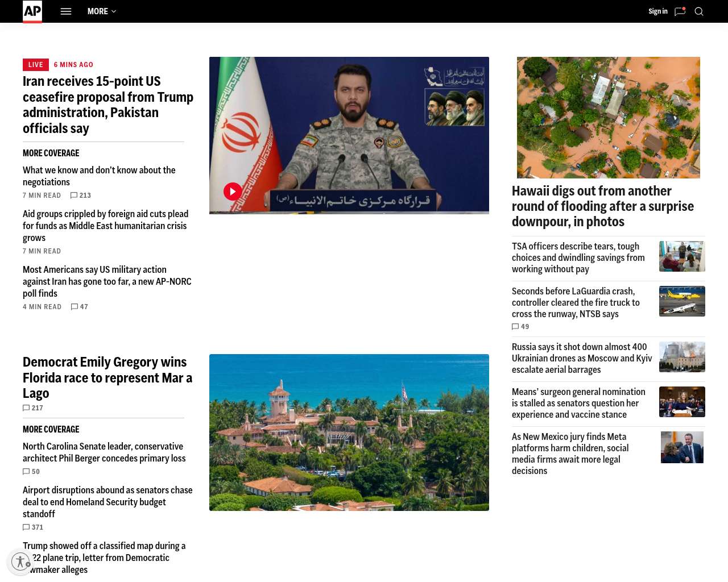Open TSA officers working without pay article
This screenshot has height=582, width=728.
[578, 257]
